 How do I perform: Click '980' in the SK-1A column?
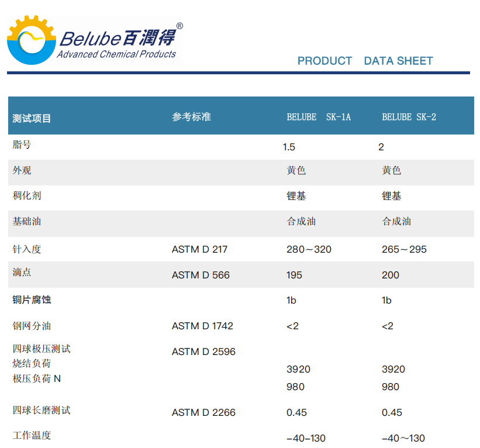pyautogui.click(x=295, y=387)
